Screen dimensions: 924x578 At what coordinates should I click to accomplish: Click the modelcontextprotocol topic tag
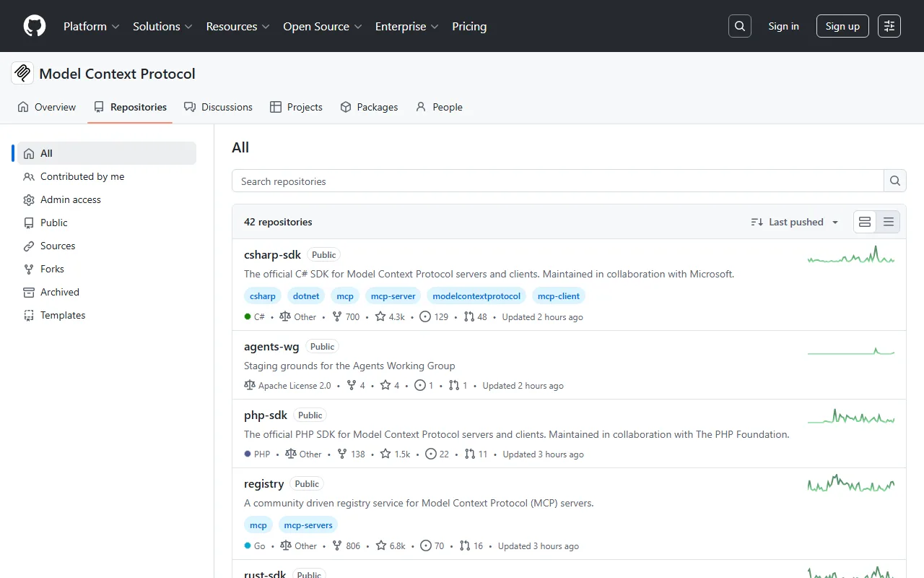(x=476, y=296)
